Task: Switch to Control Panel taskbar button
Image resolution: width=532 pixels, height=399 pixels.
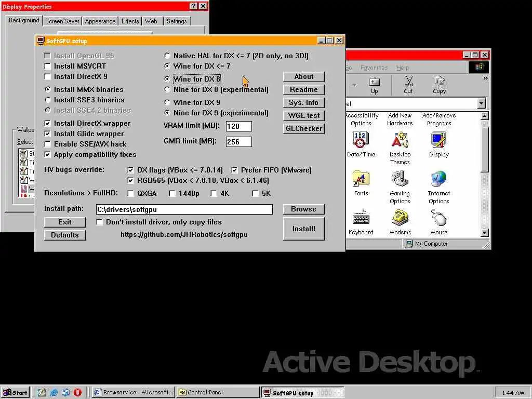Action: (218, 393)
